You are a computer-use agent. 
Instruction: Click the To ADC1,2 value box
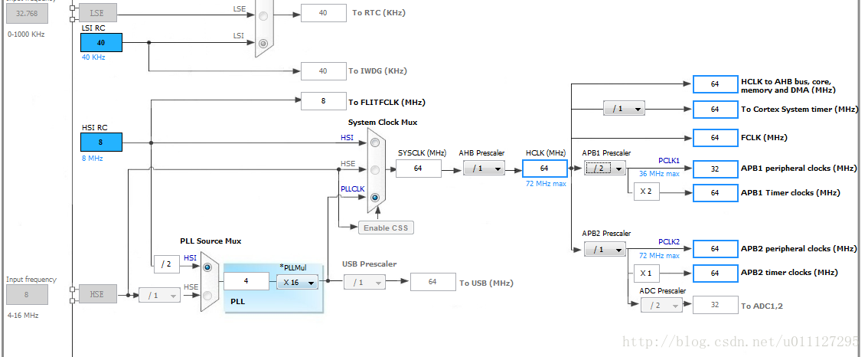[715, 306]
